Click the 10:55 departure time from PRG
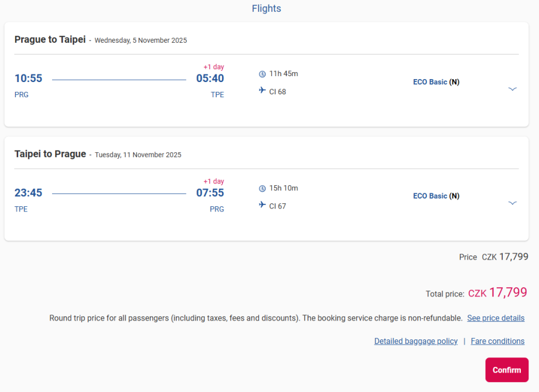The image size is (539, 392). (x=28, y=79)
